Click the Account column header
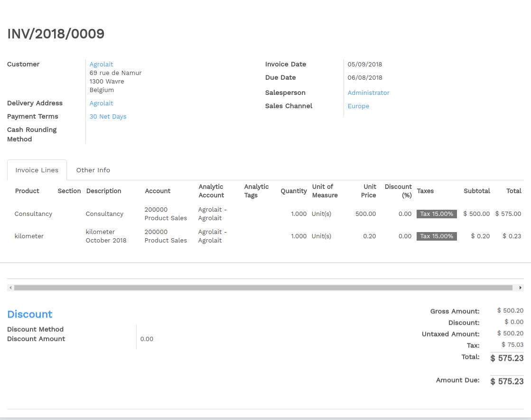 158,191
